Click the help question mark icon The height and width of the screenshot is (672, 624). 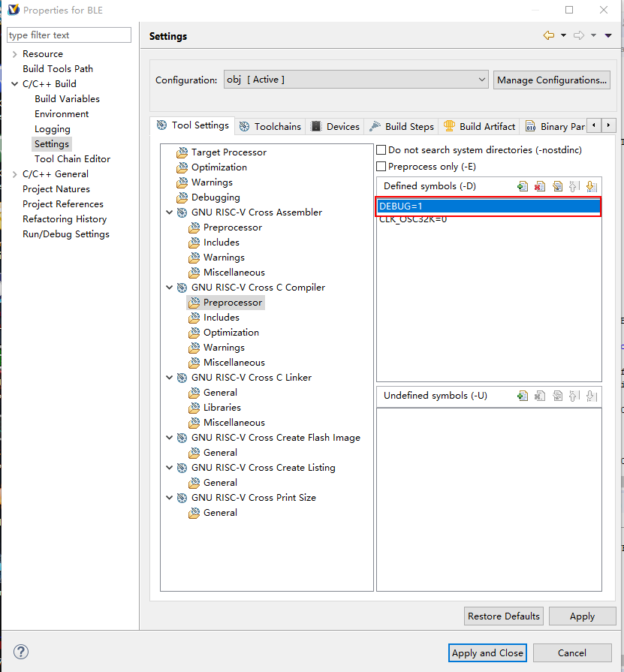(21, 652)
